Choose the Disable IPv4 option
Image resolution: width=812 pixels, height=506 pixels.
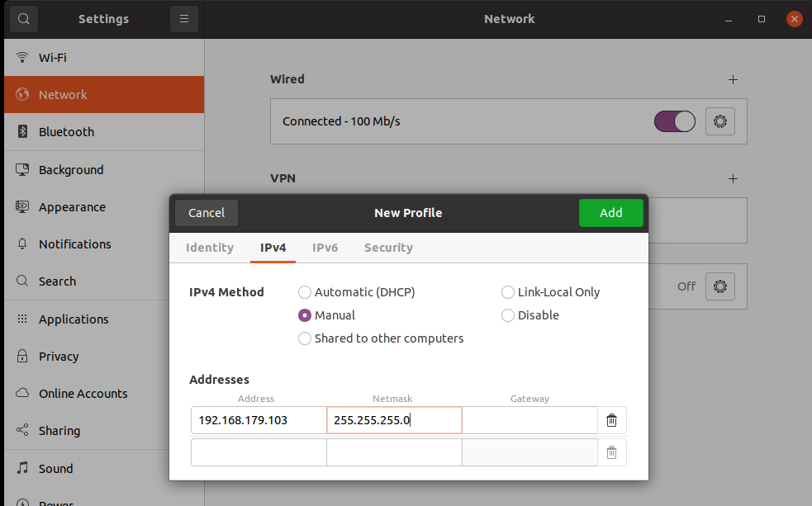[x=508, y=315]
